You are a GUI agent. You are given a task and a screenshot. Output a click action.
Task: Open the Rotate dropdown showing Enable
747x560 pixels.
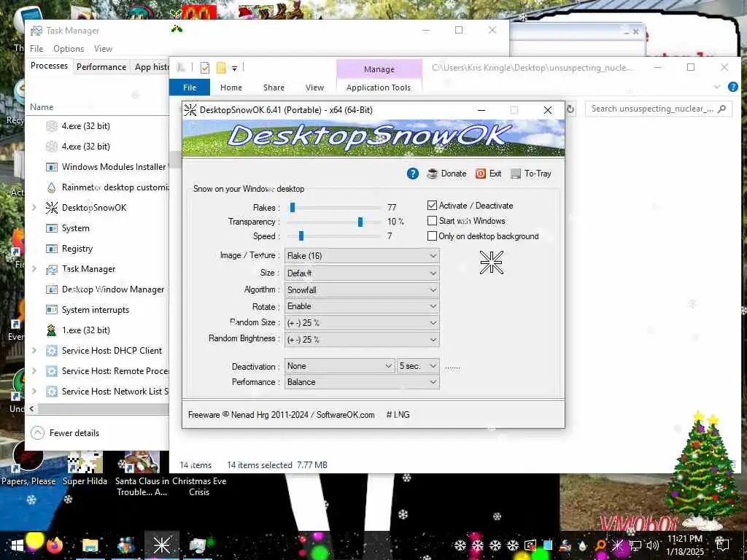coord(362,306)
